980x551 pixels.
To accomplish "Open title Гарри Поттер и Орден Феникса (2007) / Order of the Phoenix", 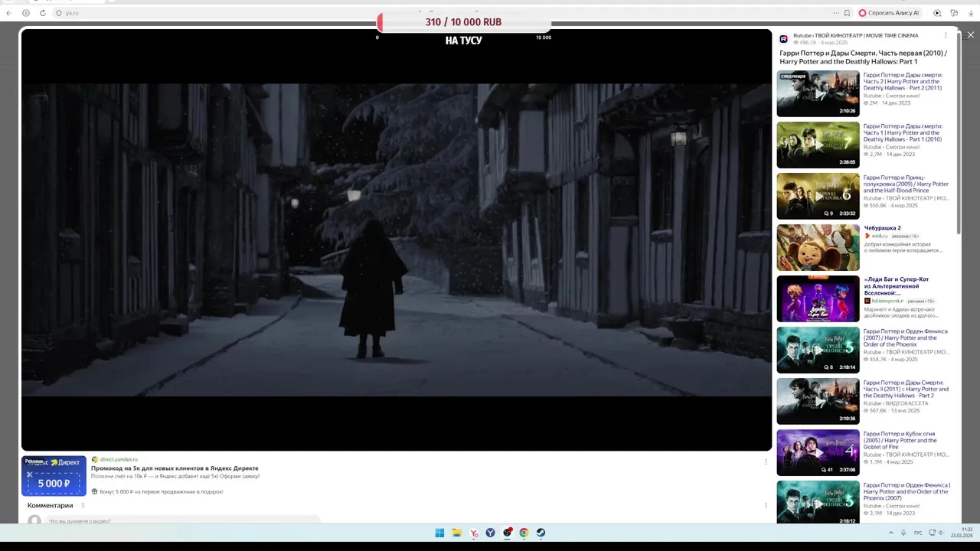I will (905, 337).
